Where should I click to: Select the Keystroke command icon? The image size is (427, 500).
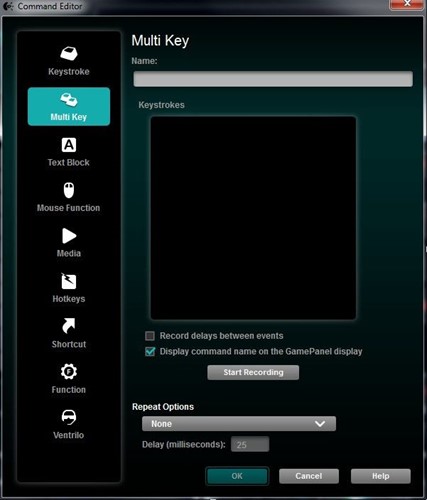click(x=69, y=53)
